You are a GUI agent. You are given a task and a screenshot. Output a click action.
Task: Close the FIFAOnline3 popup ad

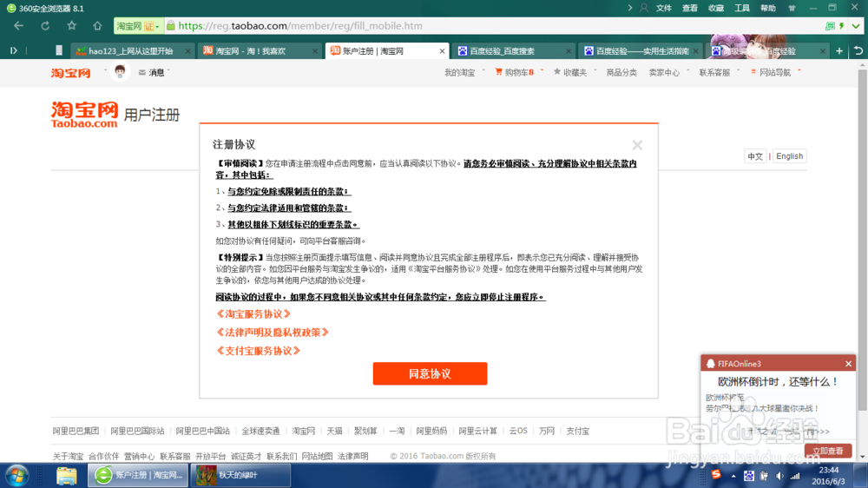point(849,364)
